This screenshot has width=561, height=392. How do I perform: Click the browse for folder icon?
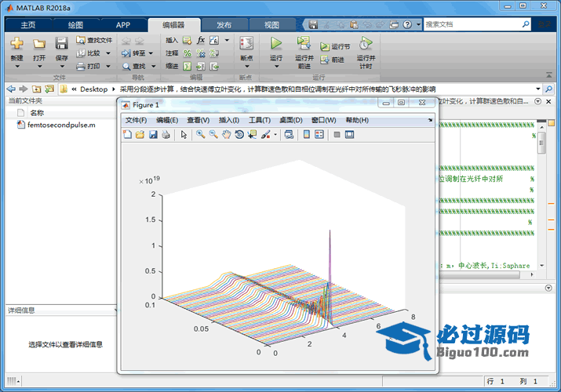point(49,89)
